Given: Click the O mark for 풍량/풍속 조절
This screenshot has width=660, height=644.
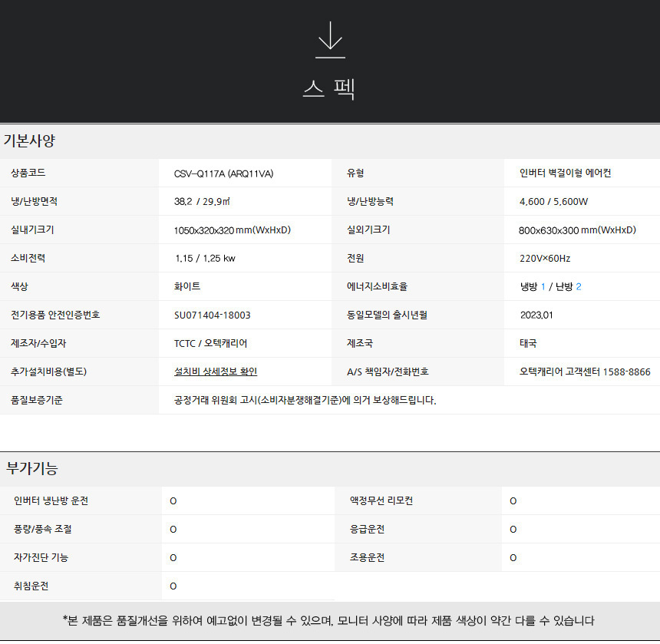Looking at the screenshot, I should coord(173,530).
